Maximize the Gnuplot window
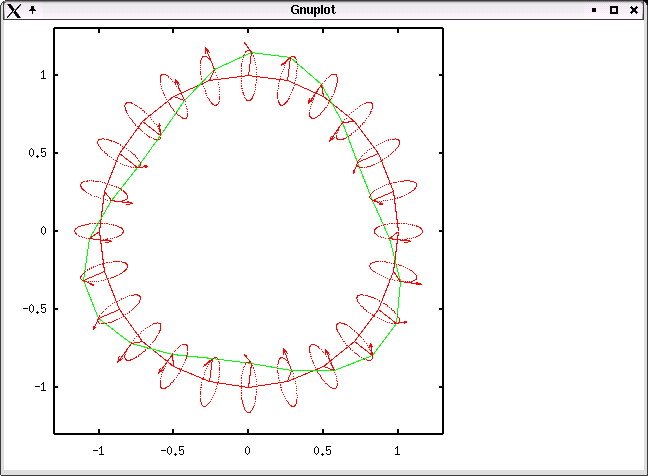 (614, 9)
